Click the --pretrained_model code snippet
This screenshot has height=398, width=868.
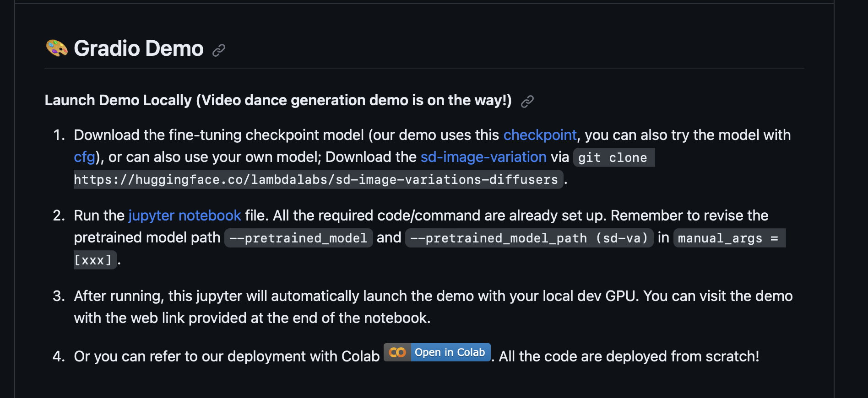point(298,238)
